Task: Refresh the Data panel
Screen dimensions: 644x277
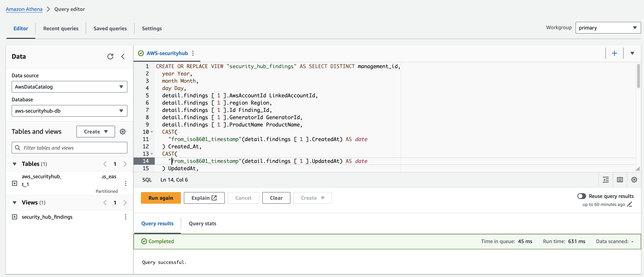Action: (110, 56)
